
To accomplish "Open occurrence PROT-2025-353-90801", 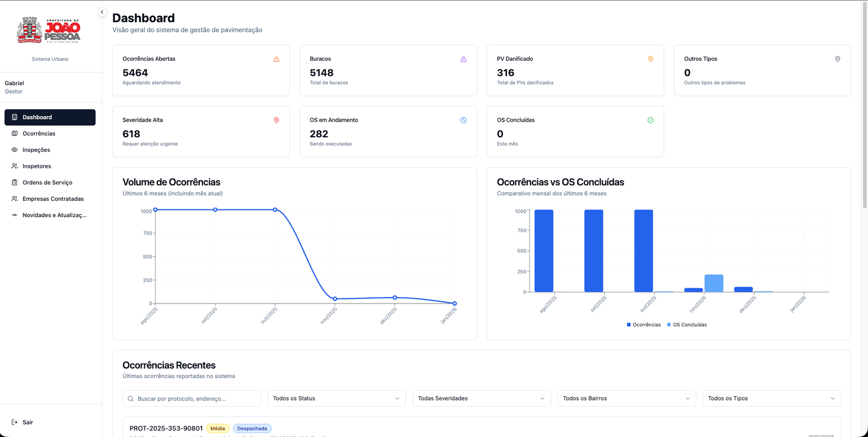I will [x=166, y=428].
